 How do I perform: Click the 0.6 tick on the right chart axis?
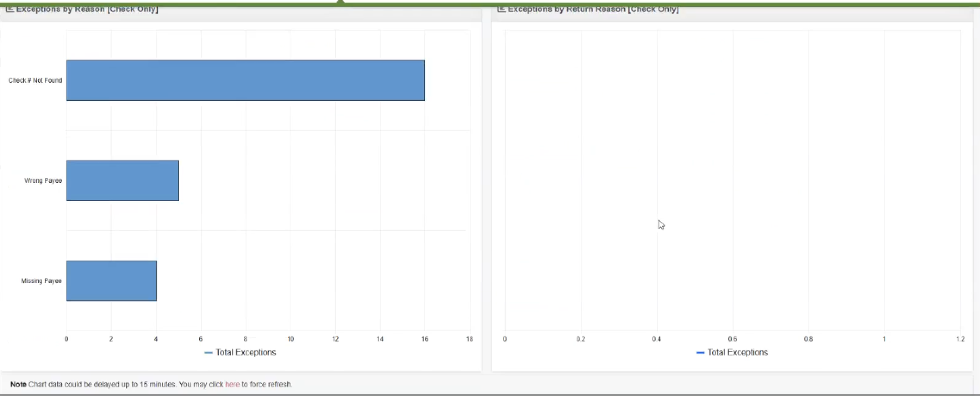[732, 339]
